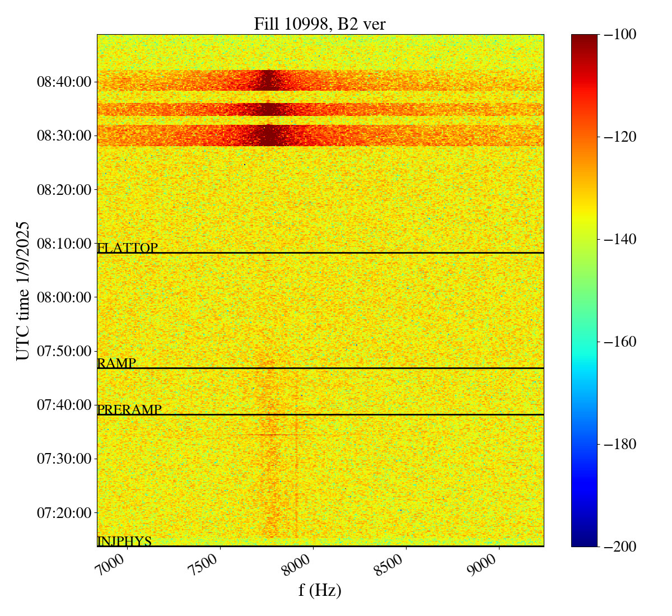This screenshot has width=672, height=616.
Task: Click the −180 colorbar tick label
Action: pos(620,445)
